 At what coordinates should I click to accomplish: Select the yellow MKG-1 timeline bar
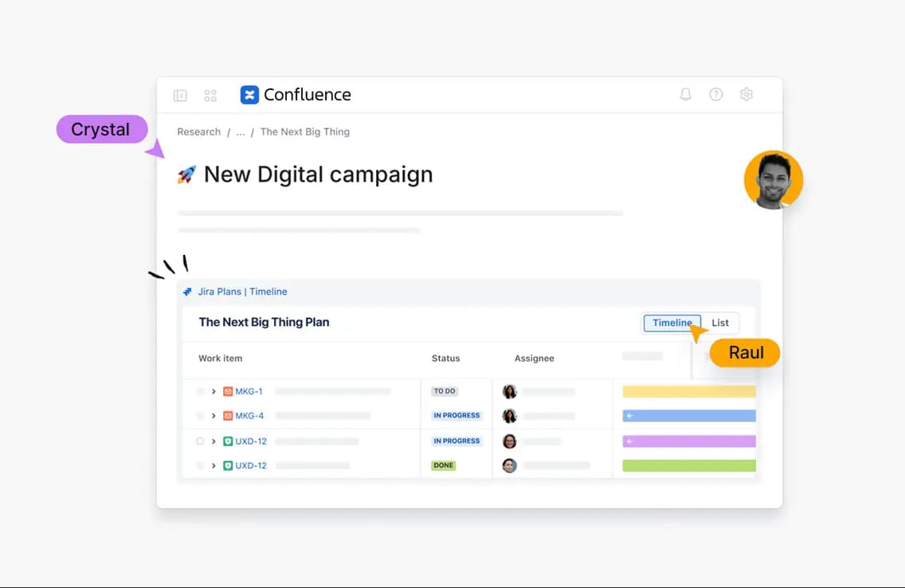689,391
